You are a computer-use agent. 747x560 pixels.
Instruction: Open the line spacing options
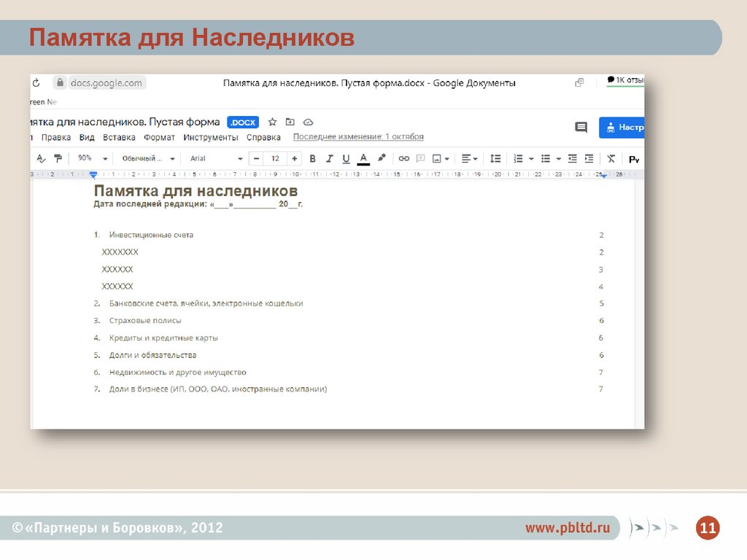point(495,158)
